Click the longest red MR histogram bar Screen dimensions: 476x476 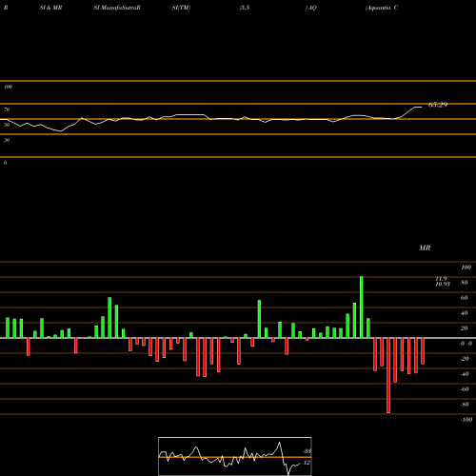388,375
